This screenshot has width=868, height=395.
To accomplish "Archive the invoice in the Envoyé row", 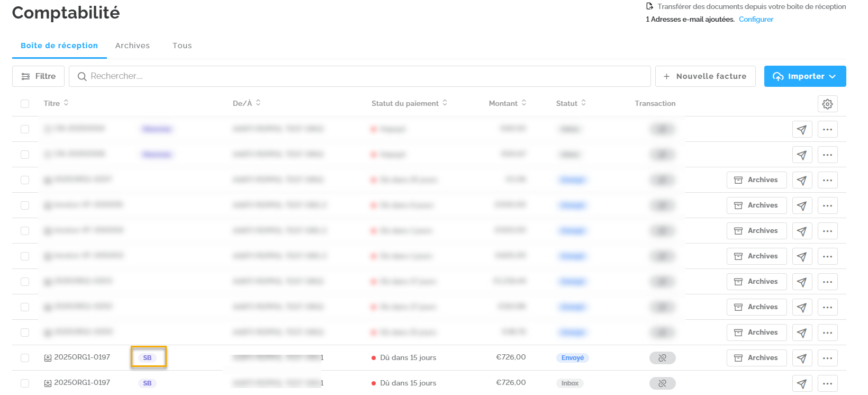I will point(756,358).
